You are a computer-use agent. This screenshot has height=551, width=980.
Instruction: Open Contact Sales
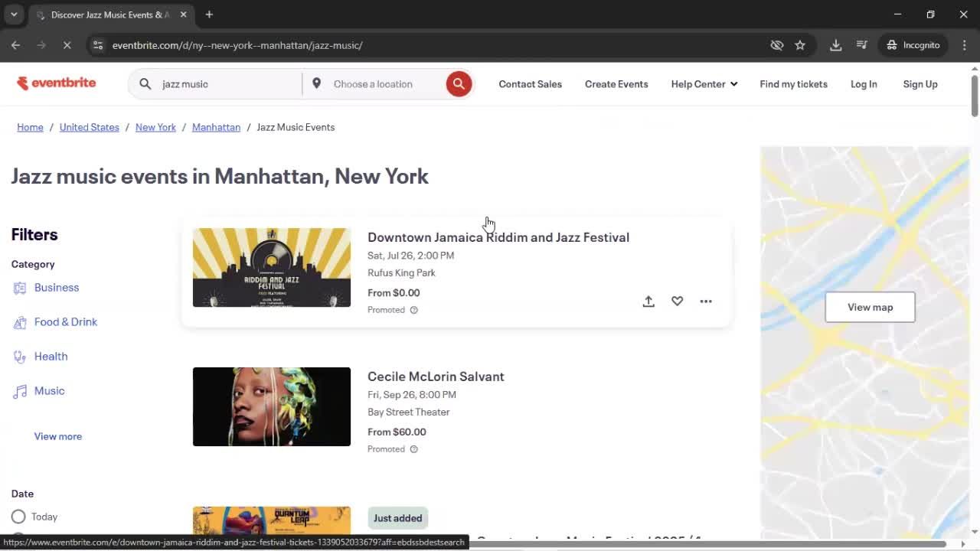531,84
